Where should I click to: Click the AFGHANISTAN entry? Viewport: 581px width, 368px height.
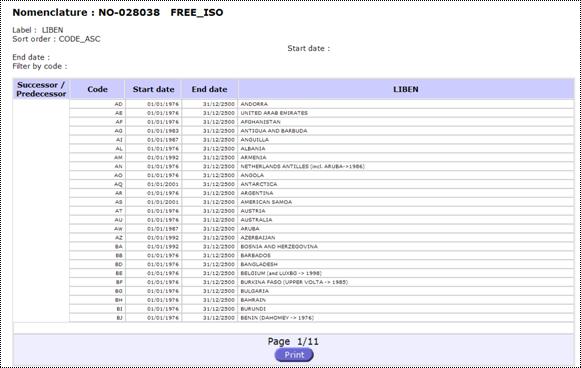click(260, 122)
